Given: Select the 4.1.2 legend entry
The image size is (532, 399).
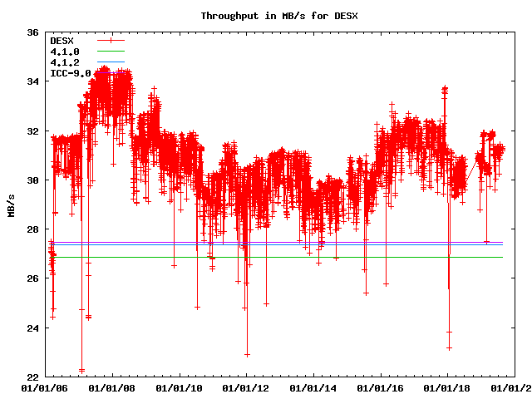Looking at the screenshot, I should [65, 62].
